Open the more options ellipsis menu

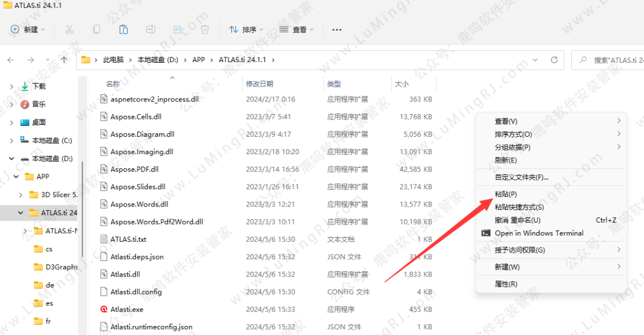tap(337, 30)
